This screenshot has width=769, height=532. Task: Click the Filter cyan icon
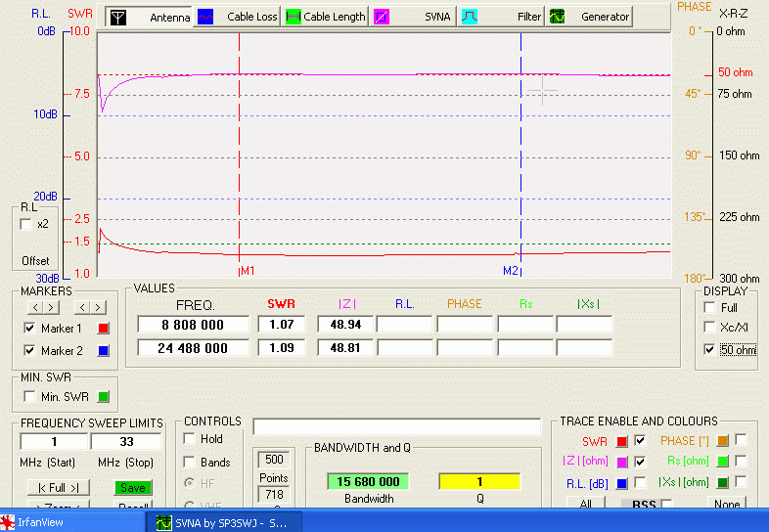click(x=470, y=17)
